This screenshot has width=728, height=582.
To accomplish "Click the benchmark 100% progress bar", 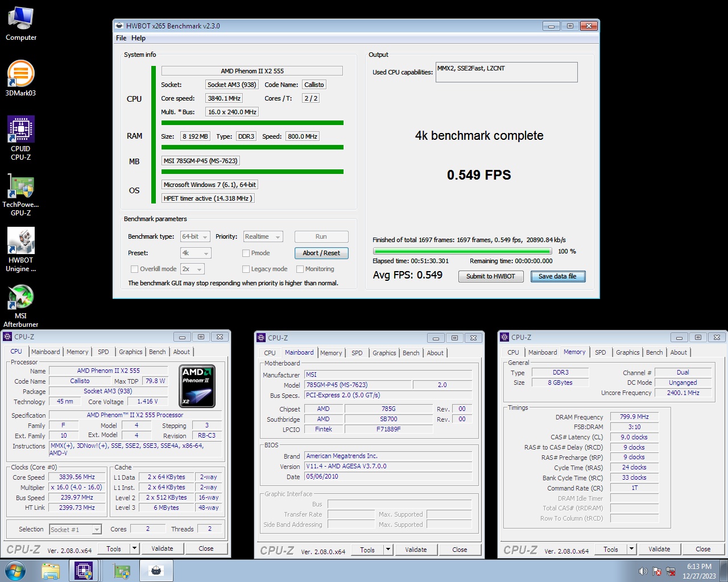I will (463, 251).
